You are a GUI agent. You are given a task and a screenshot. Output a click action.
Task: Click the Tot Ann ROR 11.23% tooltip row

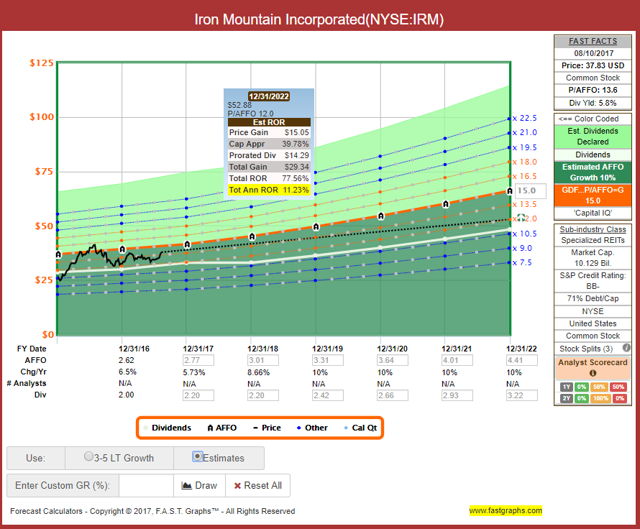tap(269, 190)
